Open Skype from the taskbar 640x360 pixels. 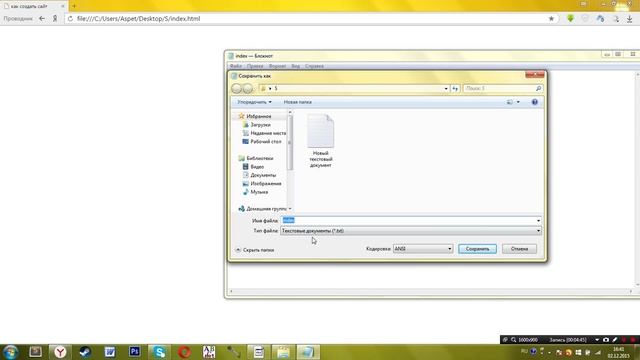(159, 352)
